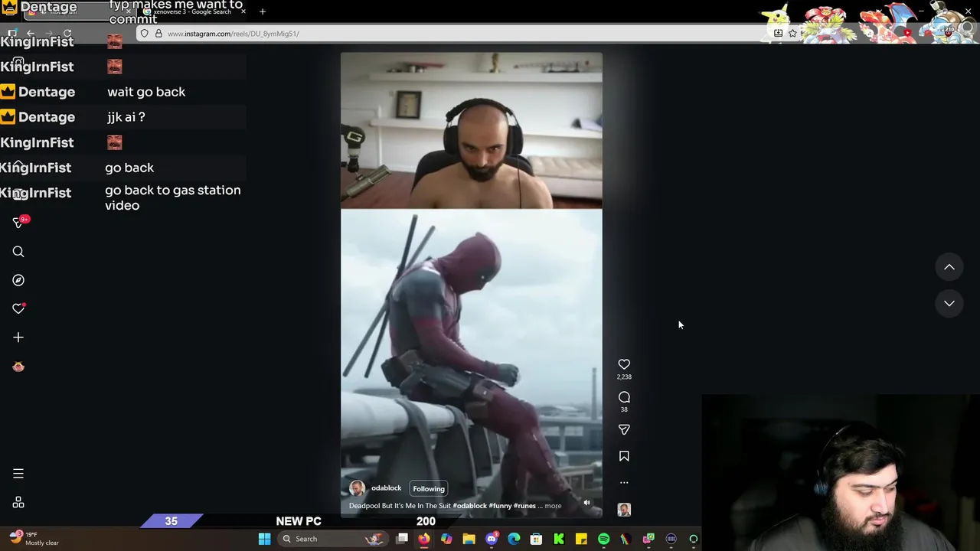Go to the next reel with the down chevron
The width and height of the screenshot is (980, 551).
[x=949, y=303]
